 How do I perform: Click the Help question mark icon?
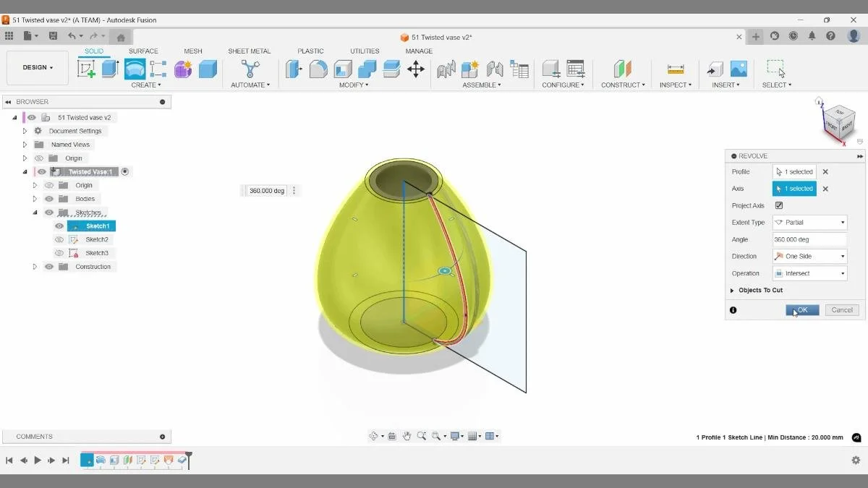click(x=830, y=36)
